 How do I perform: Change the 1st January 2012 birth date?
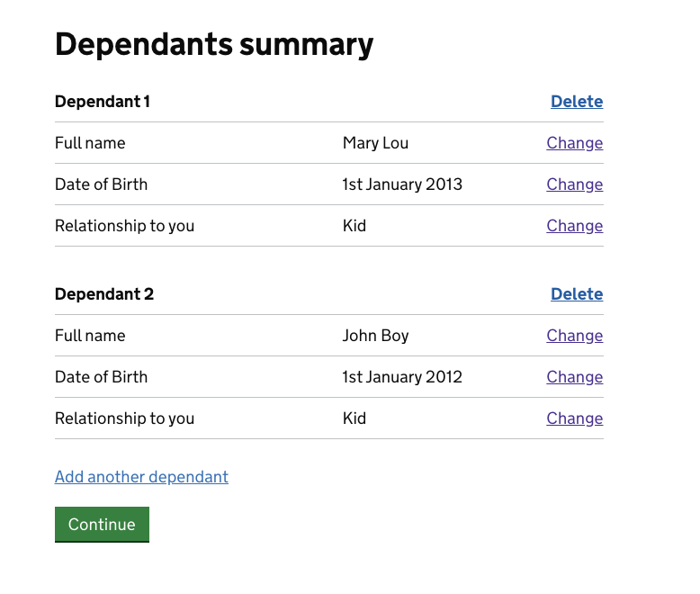coord(574,377)
